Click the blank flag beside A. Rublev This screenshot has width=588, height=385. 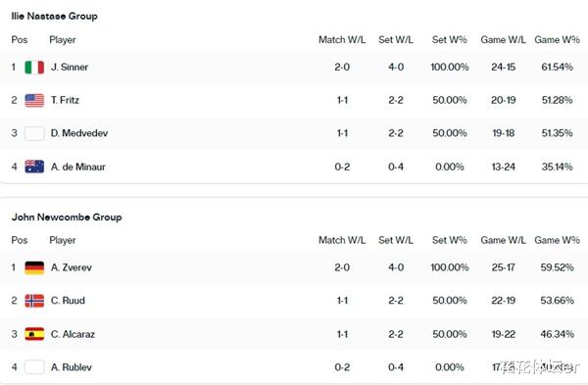click(x=34, y=367)
